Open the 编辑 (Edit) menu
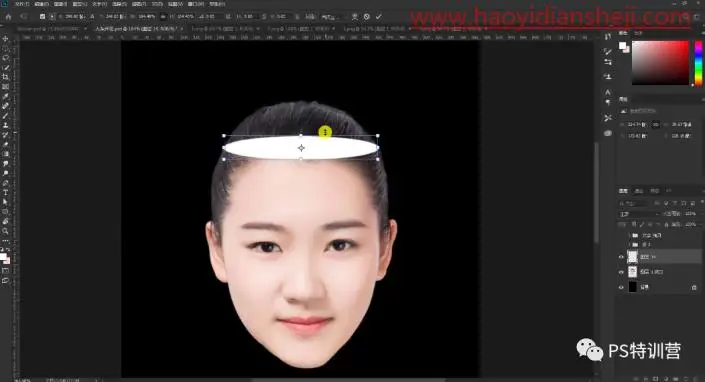The width and height of the screenshot is (705, 382). pos(41,4)
